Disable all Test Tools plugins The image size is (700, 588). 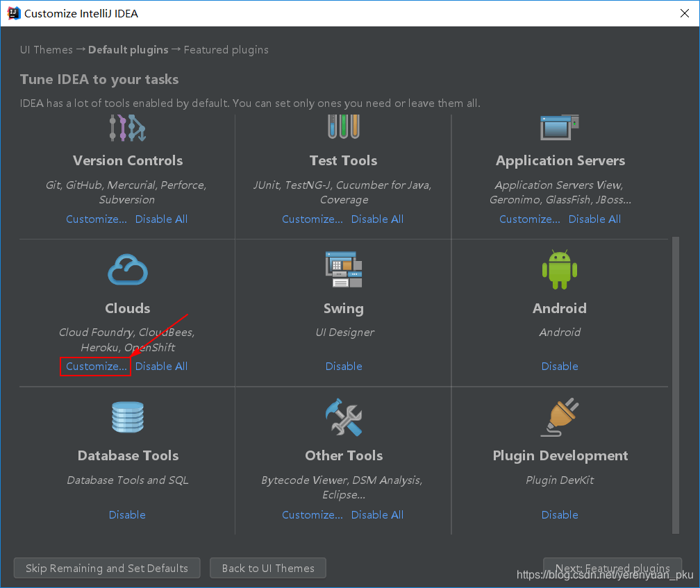pyautogui.click(x=377, y=219)
